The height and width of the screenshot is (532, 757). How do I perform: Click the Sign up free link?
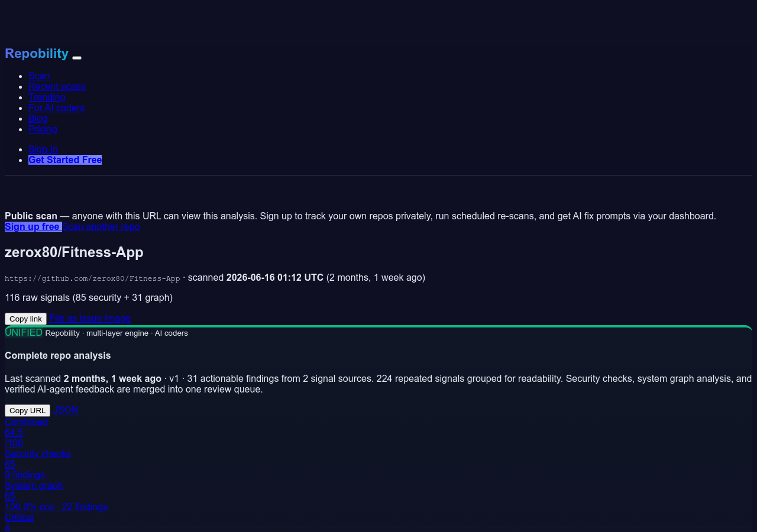click(33, 226)
